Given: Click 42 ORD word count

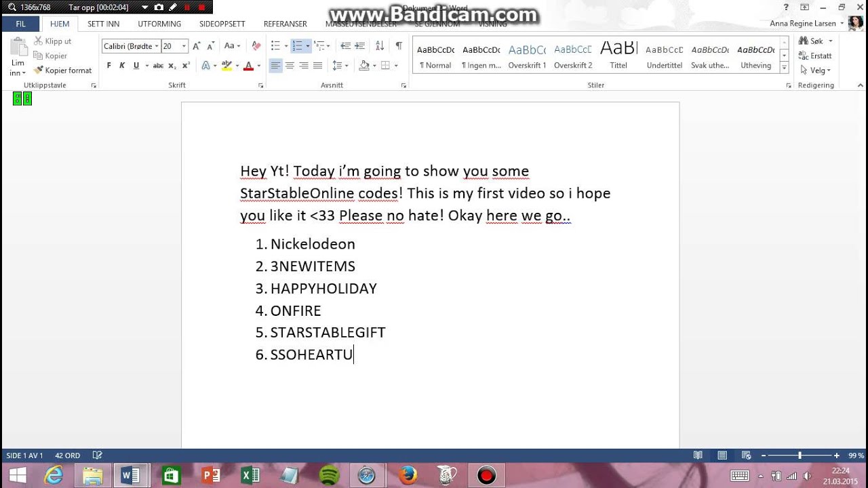Looking at the screenshot, I should click(x=67, y=455).
